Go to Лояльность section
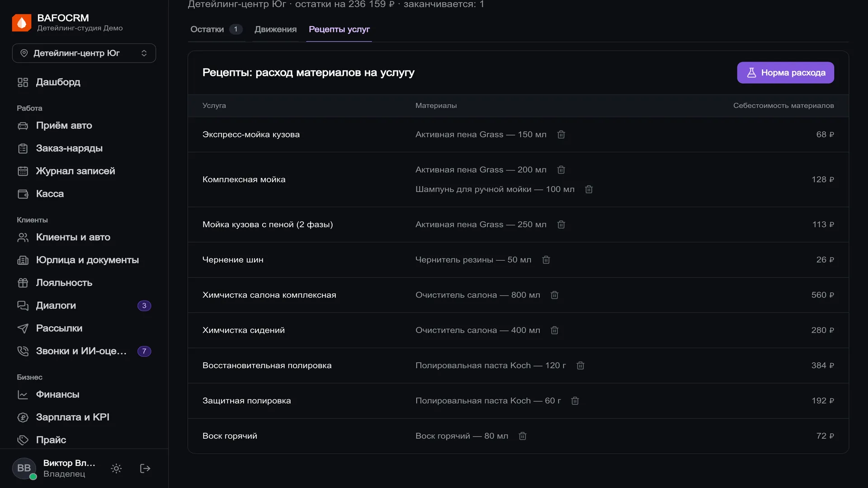Image resolution: width=868 pixels, height=488 pixels. [84, 283]
